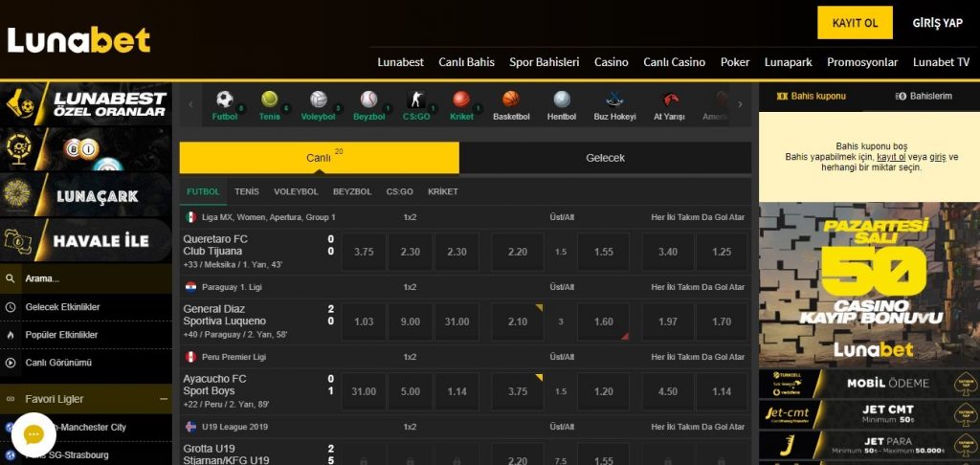
Task: Open the Promosyonlar menu item
Action: pyautogui.click(x=862, y=62)
